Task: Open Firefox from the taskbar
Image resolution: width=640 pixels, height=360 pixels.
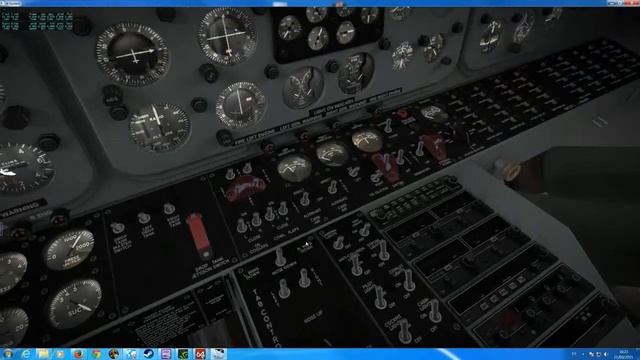Action: click(x=78, y=354)
